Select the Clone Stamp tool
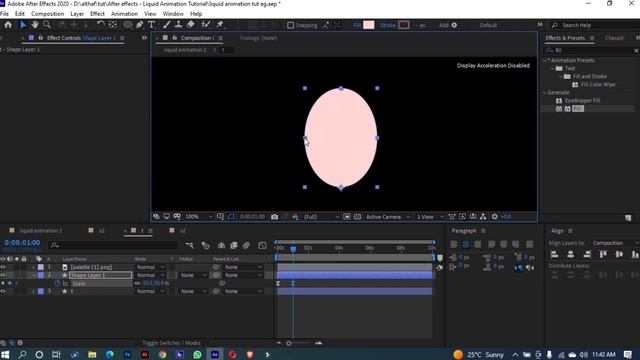Image resolution: width=640 pixels, height=360 pixels. click(x=178, y=25)
